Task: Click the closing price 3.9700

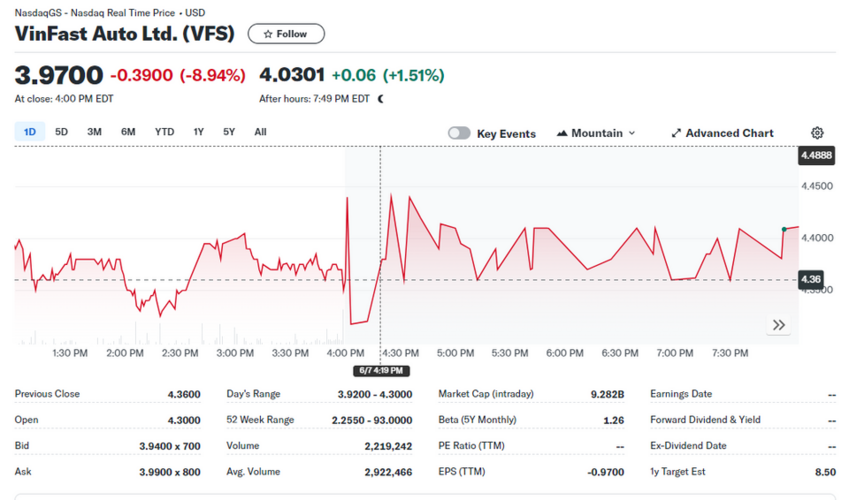Action: pyautogui.click(x=58, y=75)
